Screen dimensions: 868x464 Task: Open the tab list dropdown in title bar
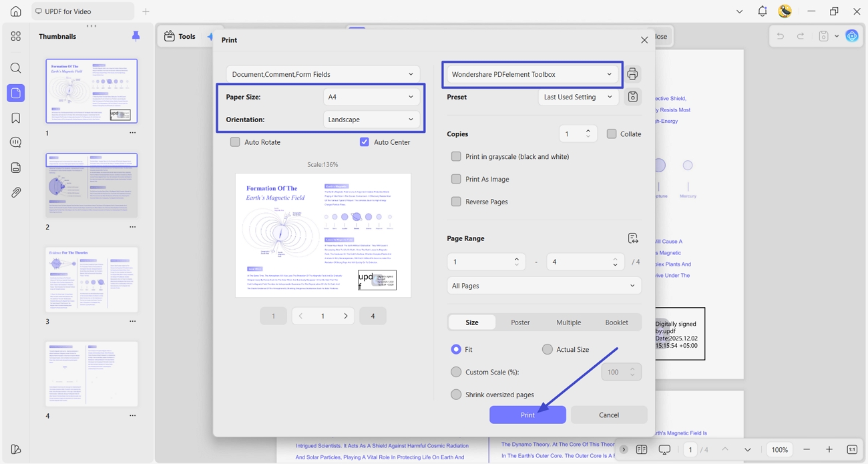pos(739,11)
